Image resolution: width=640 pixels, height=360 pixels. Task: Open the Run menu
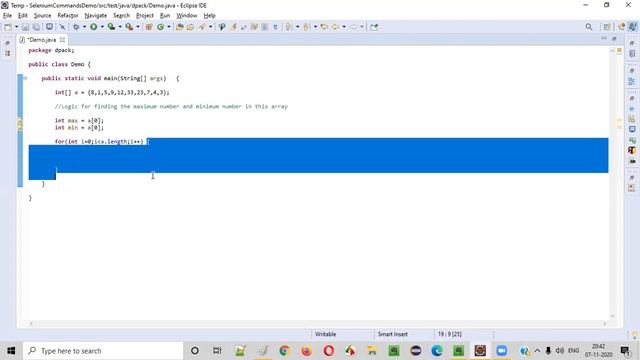point(165,16)
